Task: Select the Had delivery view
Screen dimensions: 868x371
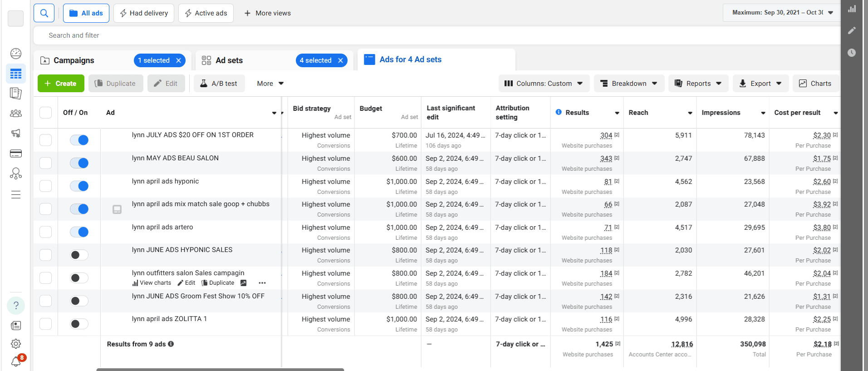Action: click(144, 13)
